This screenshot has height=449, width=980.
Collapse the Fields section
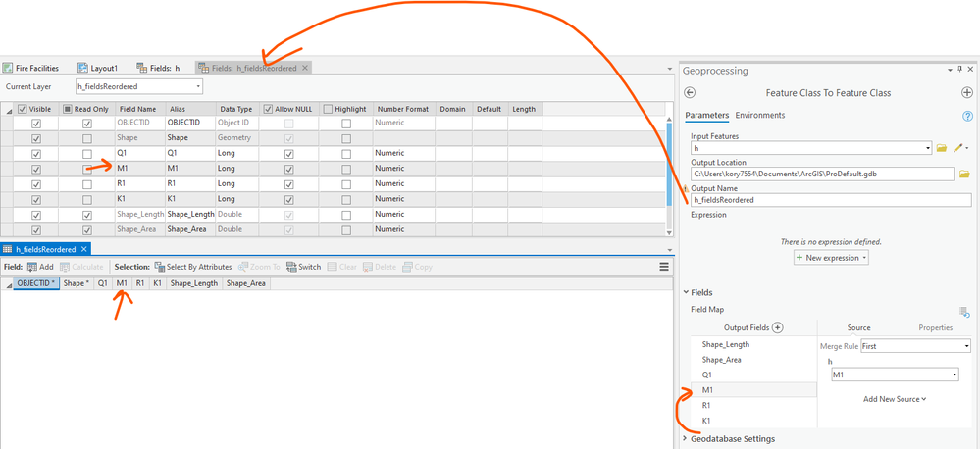coord(686,292)
